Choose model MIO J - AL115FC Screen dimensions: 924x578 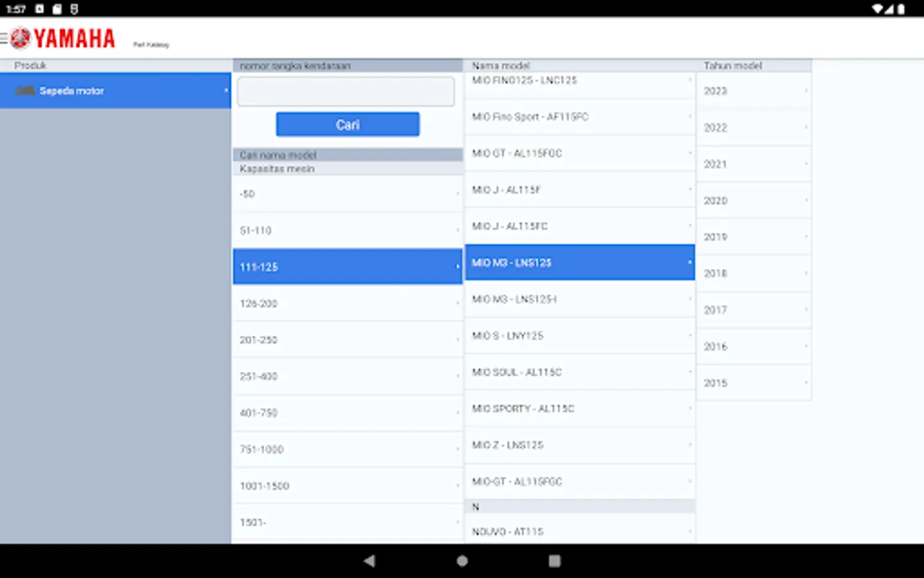click(x=579, y=226)
